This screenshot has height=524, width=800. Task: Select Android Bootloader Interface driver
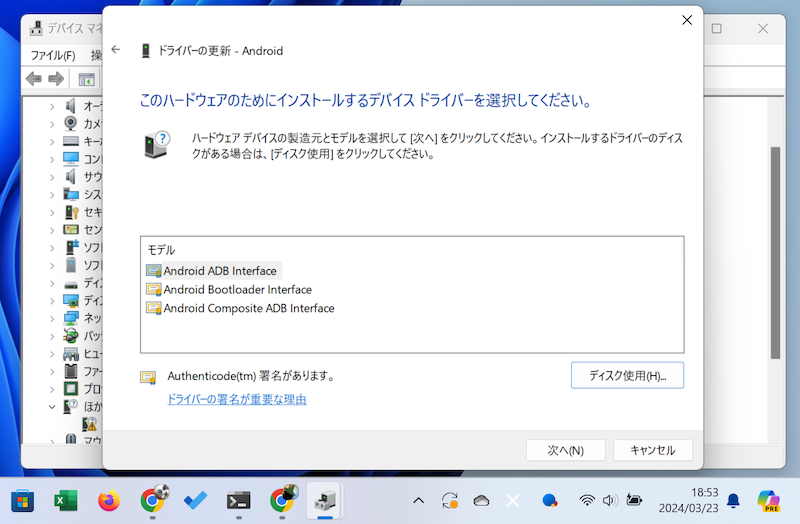[237, 289]
